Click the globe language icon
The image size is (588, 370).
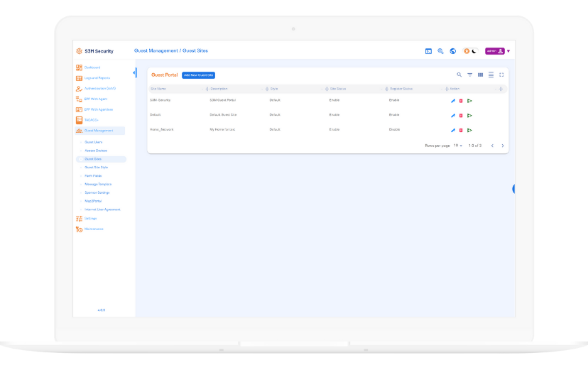452,51
